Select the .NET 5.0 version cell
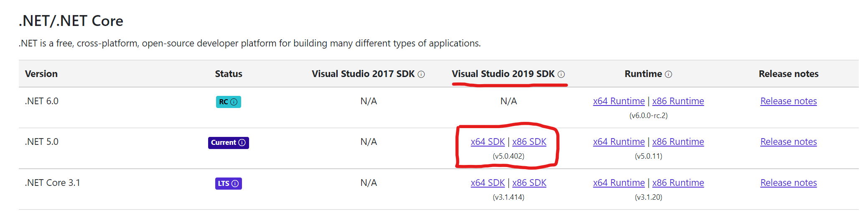Image resolution: width=868 pixels, height=211 pixels. click(42, 142)
